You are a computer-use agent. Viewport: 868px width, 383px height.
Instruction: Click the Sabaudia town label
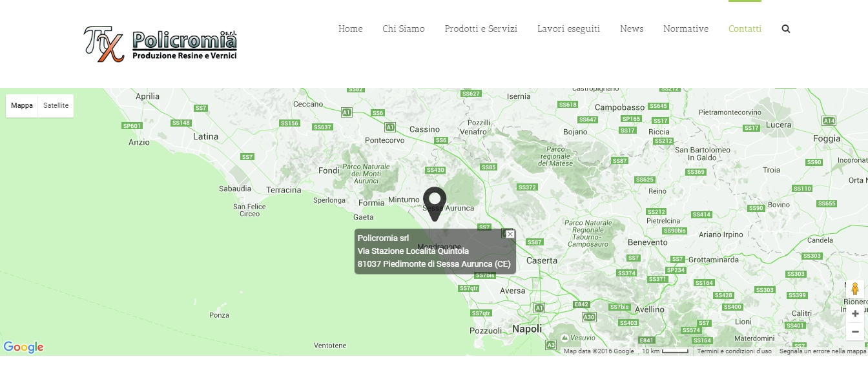[235, 189]
